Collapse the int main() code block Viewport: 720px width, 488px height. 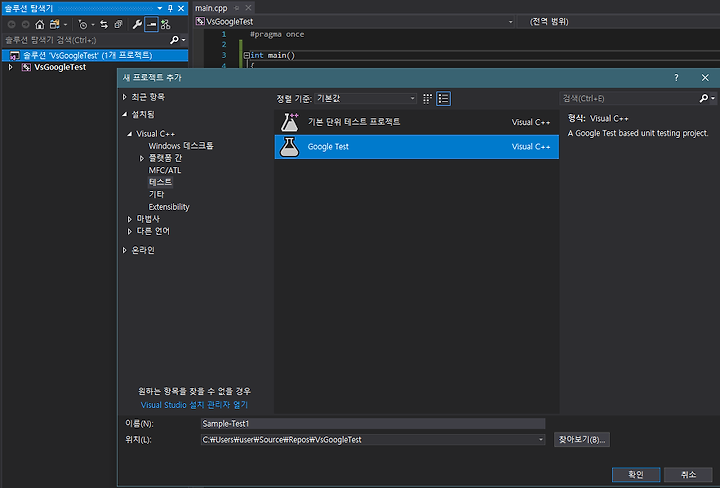coord(247,55)
